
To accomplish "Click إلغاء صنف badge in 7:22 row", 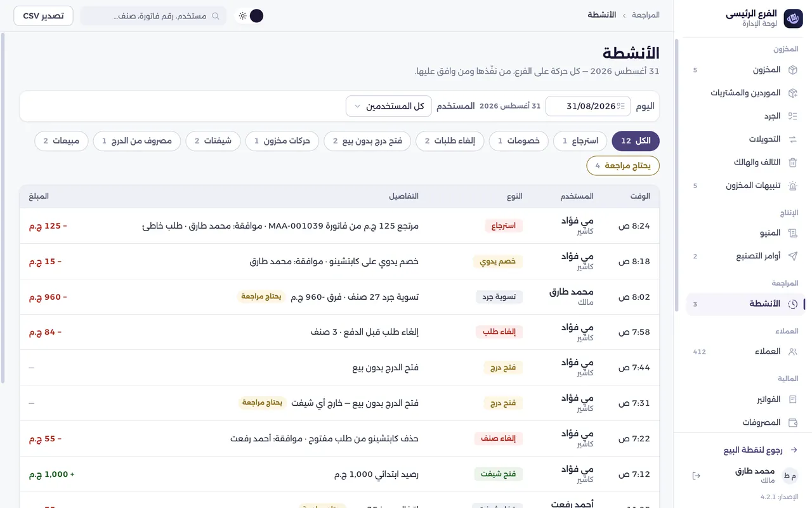I will [499, 439].
